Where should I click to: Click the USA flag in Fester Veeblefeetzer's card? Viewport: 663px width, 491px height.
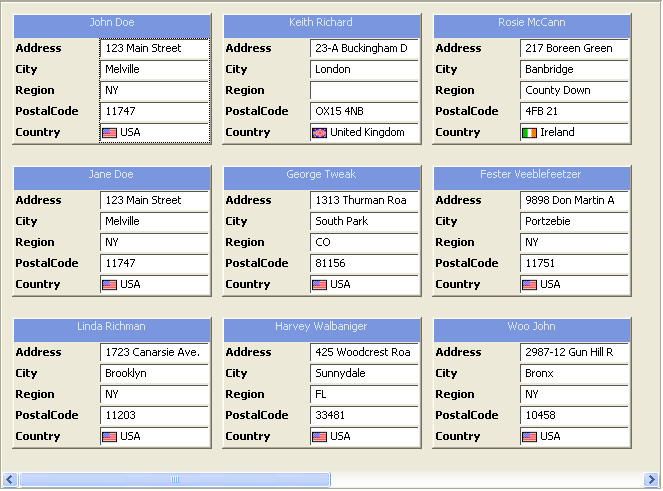[530, 285]
